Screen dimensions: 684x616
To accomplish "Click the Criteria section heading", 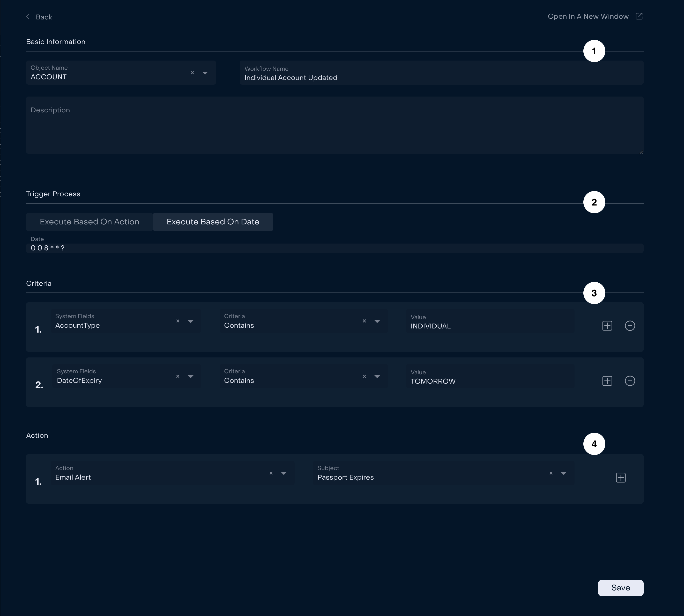I will coord(39,283).
